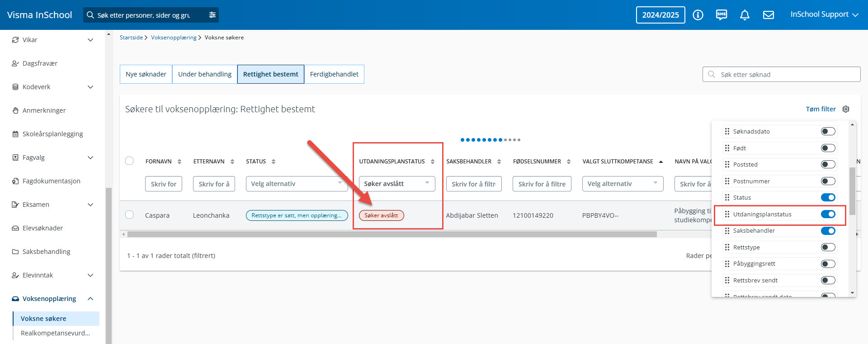The image size is (868, 344).
Task: Open the mail envelope icon
Action: point(769,15)
